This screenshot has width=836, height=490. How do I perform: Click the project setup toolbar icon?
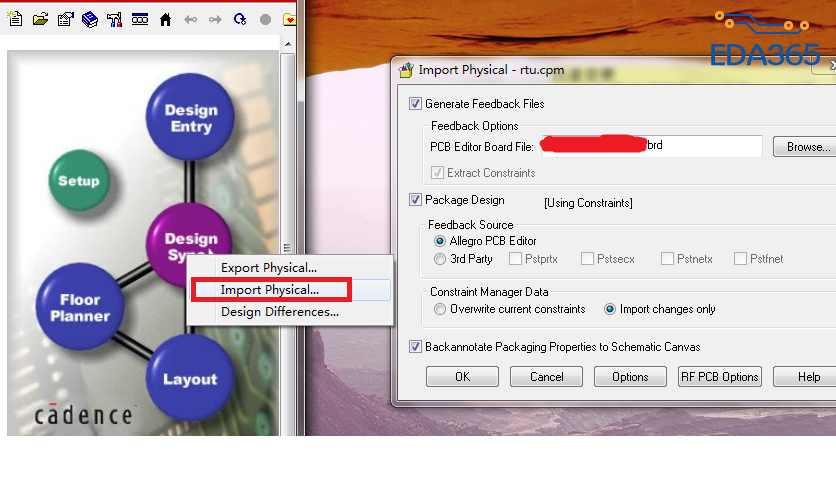pos(65,20)
